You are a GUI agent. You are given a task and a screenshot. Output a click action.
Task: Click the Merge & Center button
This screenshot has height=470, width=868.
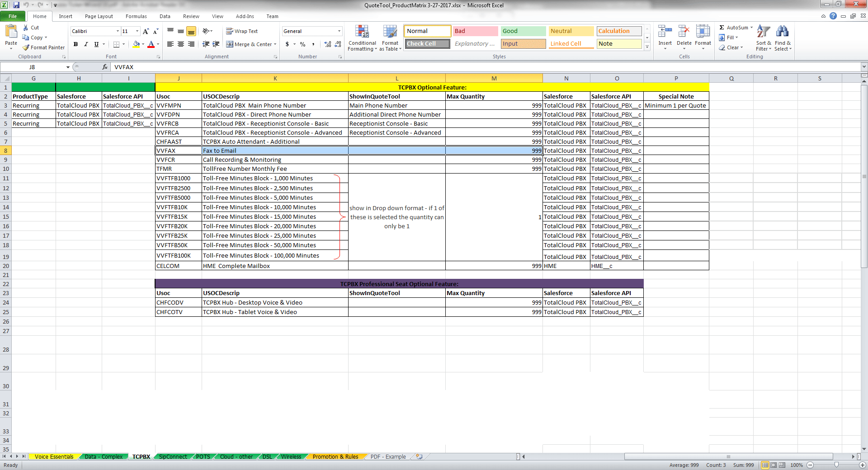click(252, 44)
